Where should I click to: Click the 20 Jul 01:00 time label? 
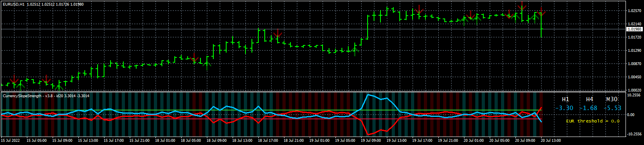pyautogui.click(x=474, y=141)
